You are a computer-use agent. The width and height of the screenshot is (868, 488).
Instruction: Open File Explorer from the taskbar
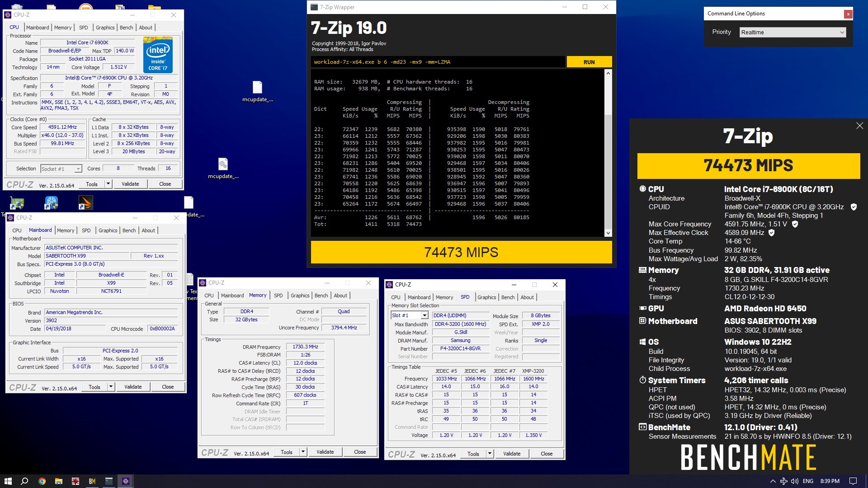[59, 481]
